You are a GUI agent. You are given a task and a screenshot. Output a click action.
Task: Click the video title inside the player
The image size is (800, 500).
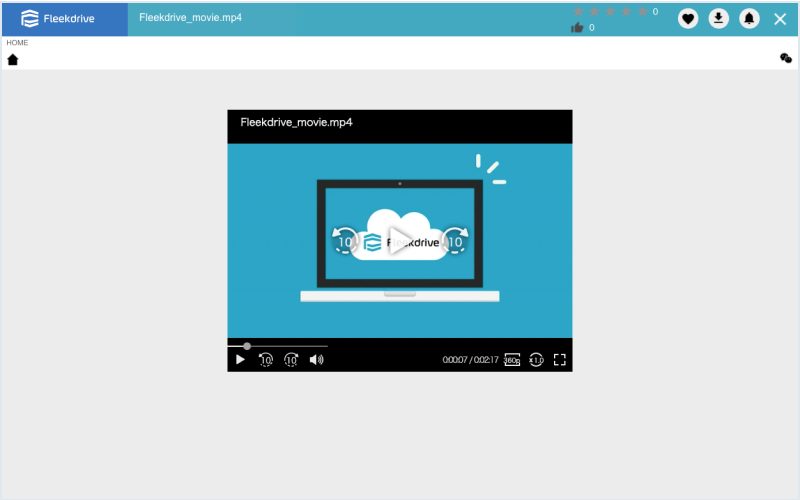tap(296, 122)
